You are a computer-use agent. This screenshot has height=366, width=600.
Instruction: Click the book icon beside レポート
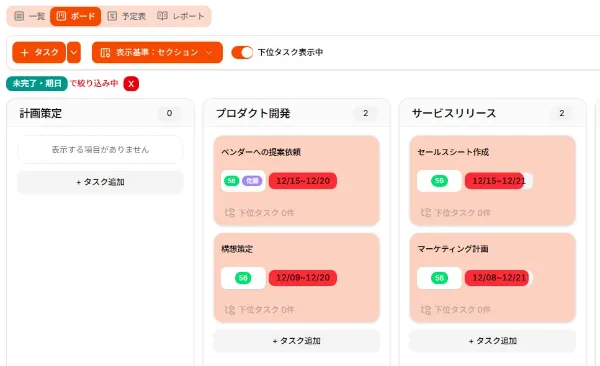[162, 16]
